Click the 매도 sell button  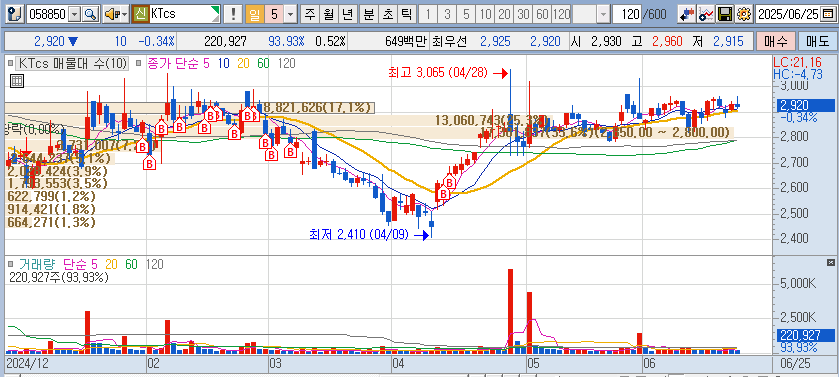(x=817, y=41)
